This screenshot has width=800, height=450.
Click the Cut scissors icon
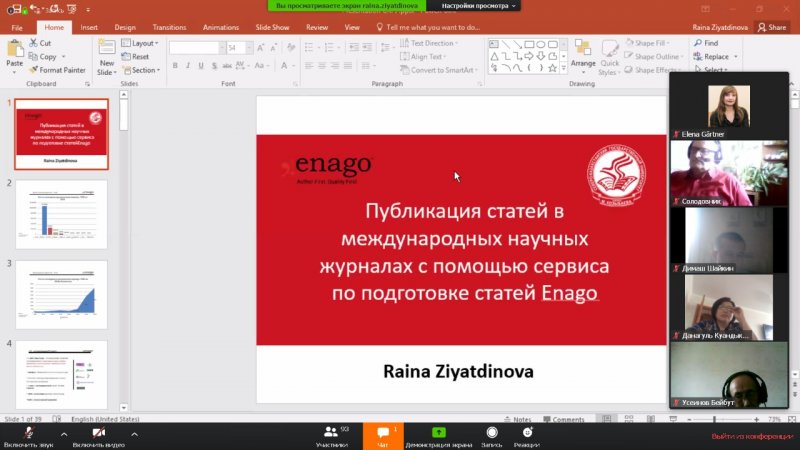pyautogui.click(x=33, y=43)
